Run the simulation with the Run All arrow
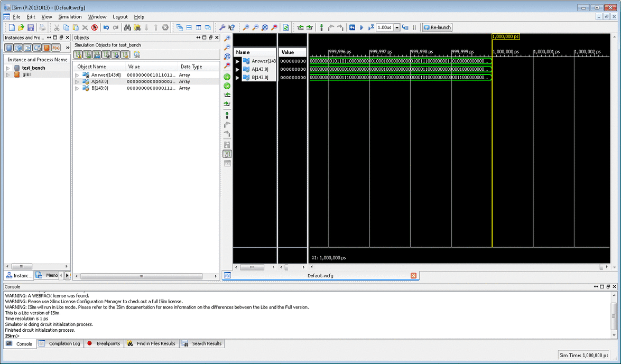621x364 pixels. [362, 27]
